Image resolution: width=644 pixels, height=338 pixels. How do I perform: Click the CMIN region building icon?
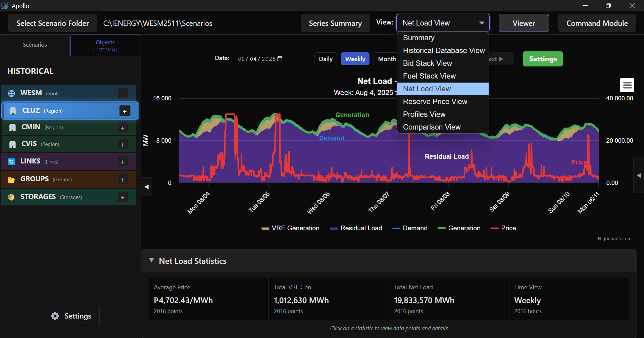[x=12, y=128]
